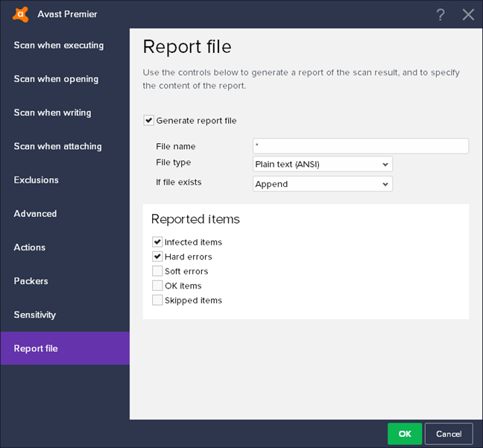This screenshot has width=483, height=448.
Task: Click the File name text field
Action: (x=361, y=146)
